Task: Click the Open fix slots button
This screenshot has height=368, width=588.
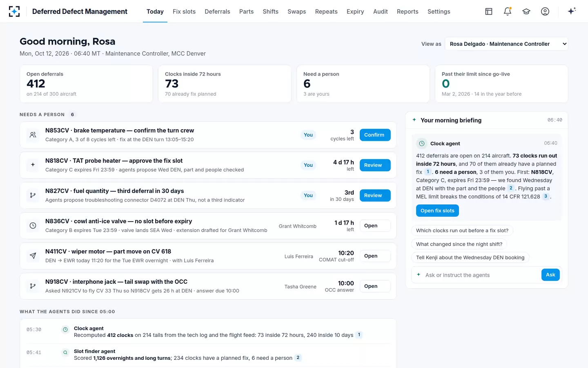Action: (x=437, y=211)
